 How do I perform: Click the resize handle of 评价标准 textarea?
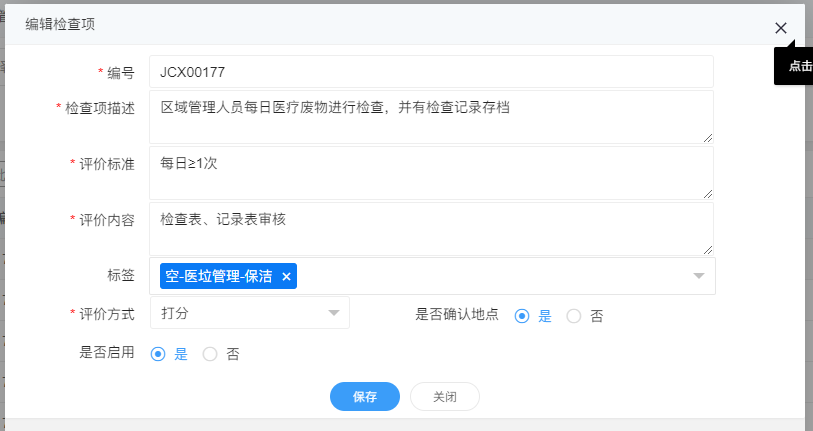[x=708, y=193]
